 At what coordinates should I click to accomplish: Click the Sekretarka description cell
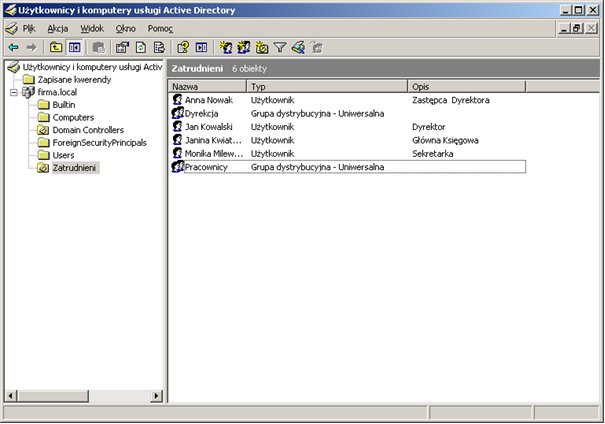tap(433, 154)
